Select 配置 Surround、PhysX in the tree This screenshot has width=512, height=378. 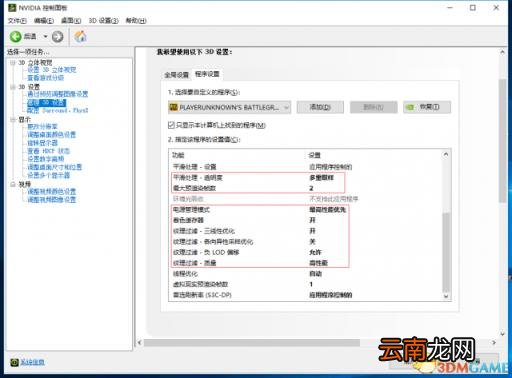(57, 110)
